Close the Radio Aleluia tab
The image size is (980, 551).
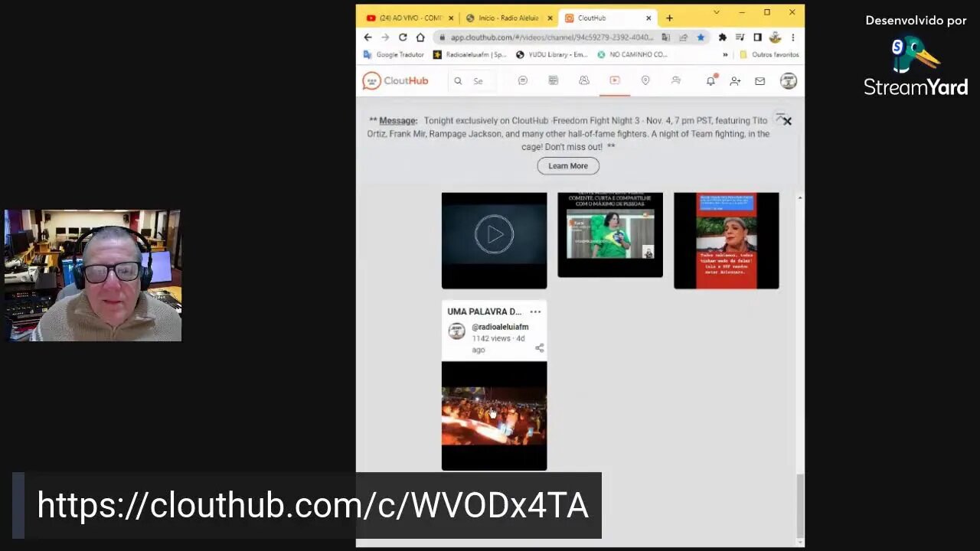coord(550,18)
